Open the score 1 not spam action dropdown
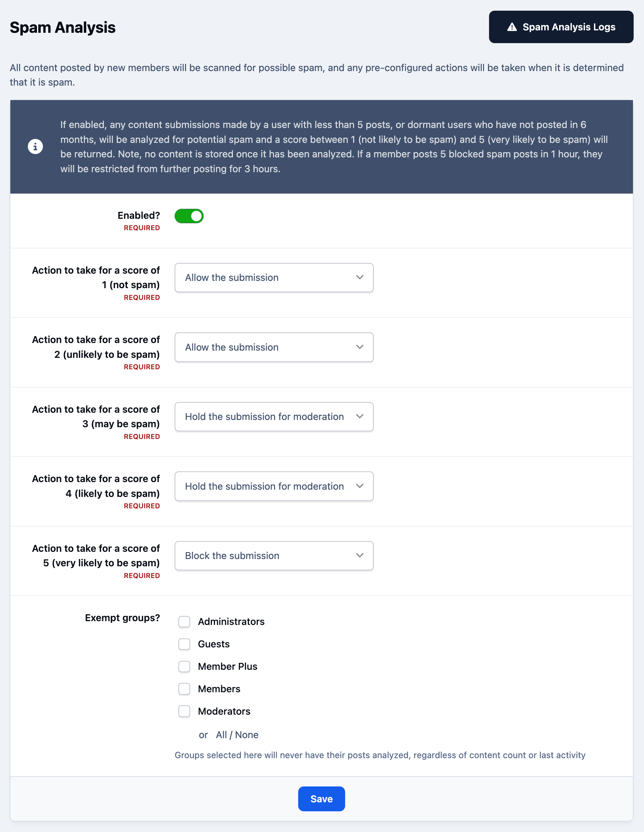644x832 pixels. click(274, 277)
